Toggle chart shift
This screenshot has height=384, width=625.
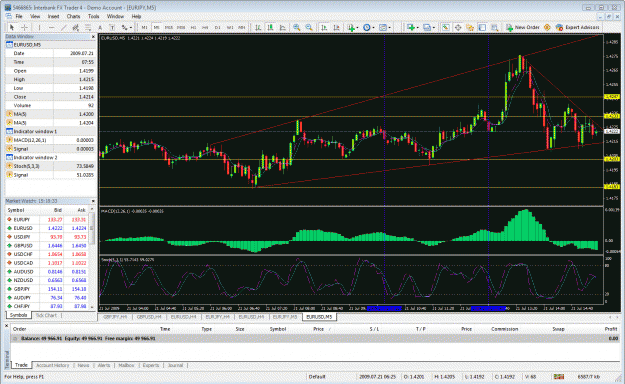336,27
